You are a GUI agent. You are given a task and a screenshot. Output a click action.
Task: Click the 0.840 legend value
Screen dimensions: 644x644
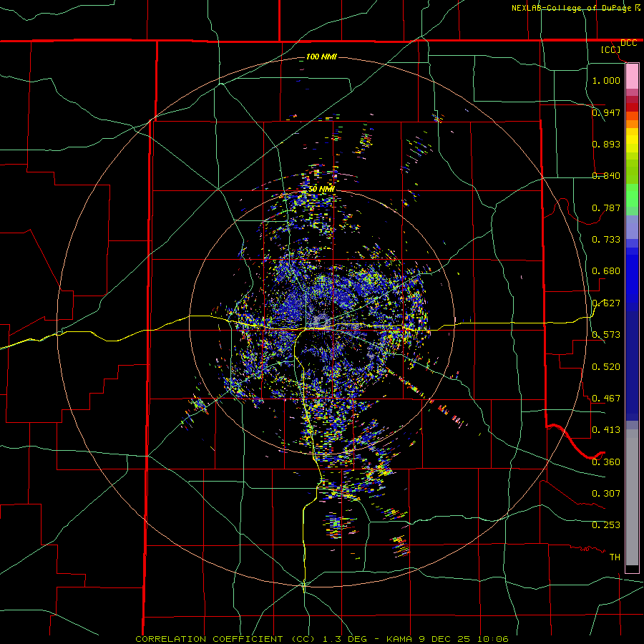pyautogui.click(x=606, y=175)
